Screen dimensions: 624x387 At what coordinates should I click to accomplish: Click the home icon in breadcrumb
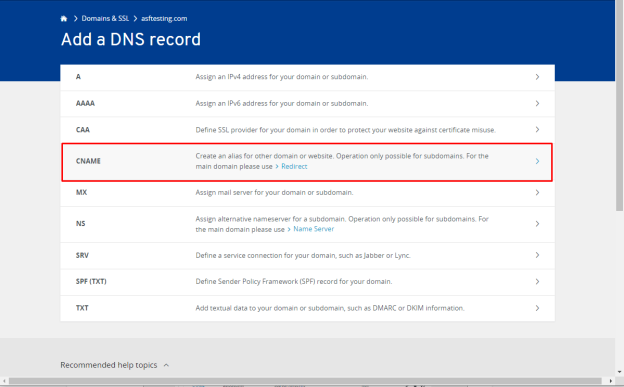point(64,18)
